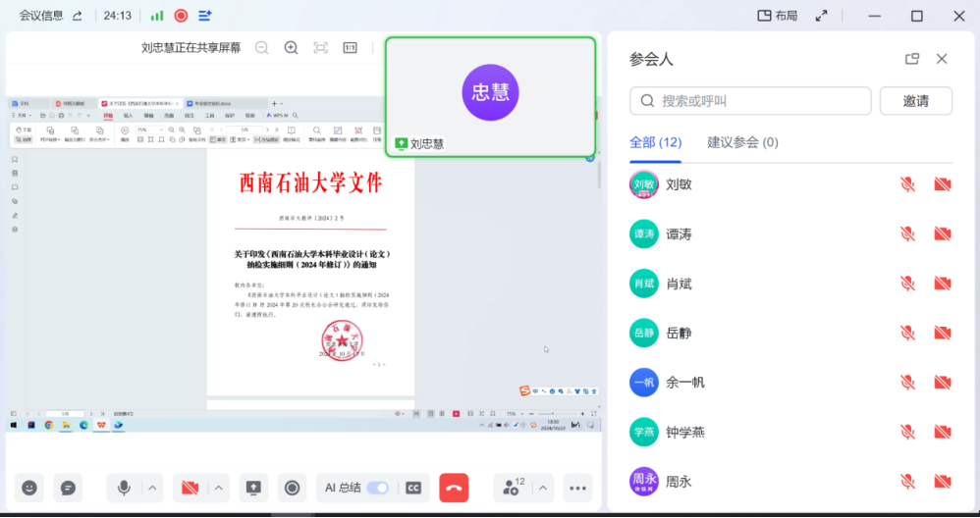Open WPS AI tab in shared window
980x518 pixels.
(x=277, y=116)
